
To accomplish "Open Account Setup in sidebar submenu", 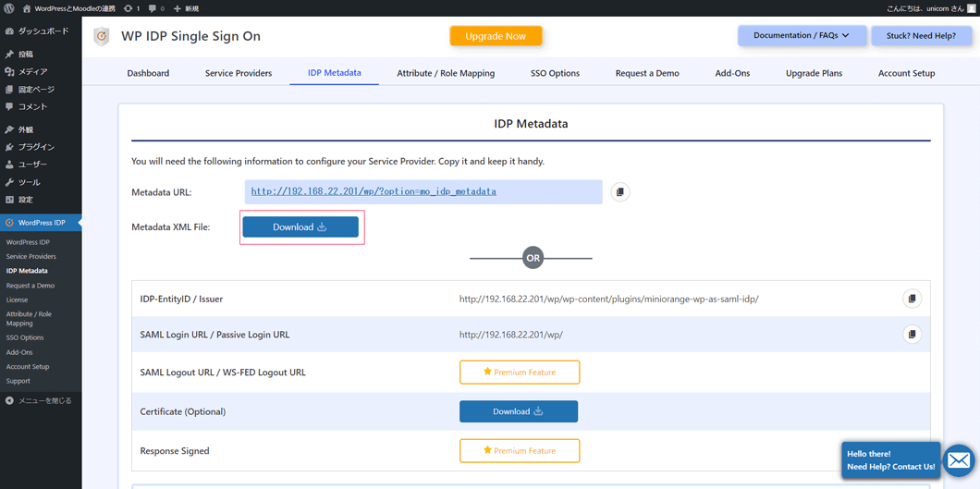I will pyautogui.click(x=28, y=367).
